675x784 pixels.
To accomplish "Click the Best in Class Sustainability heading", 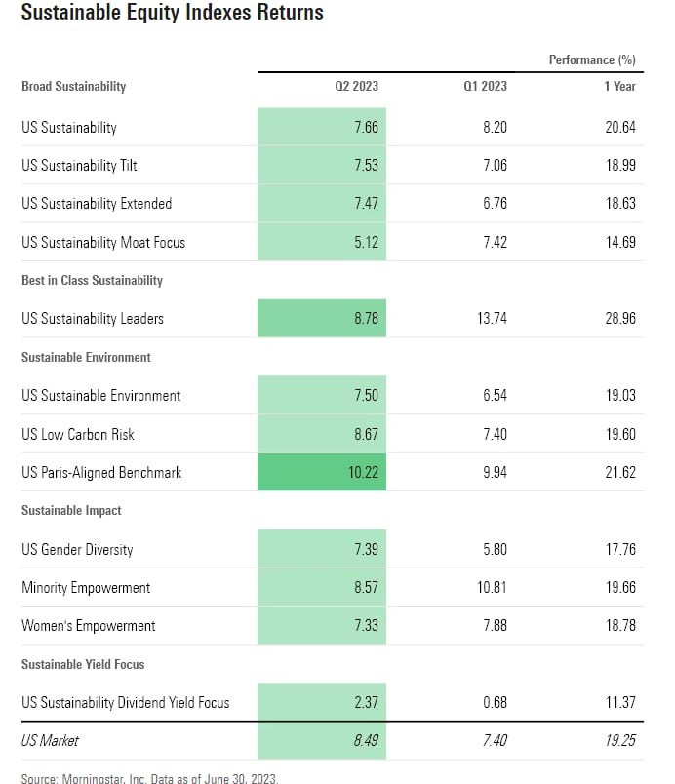I will (x=92, y=281).
